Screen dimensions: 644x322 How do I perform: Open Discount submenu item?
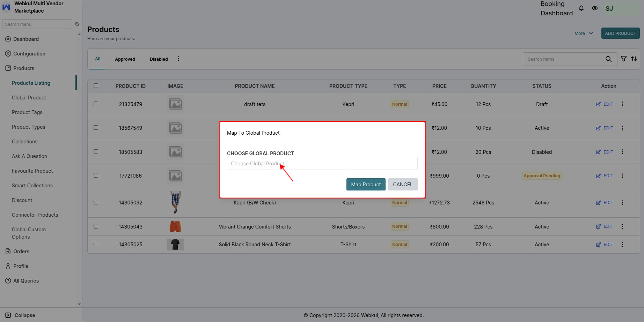click(x=22, y=200)
